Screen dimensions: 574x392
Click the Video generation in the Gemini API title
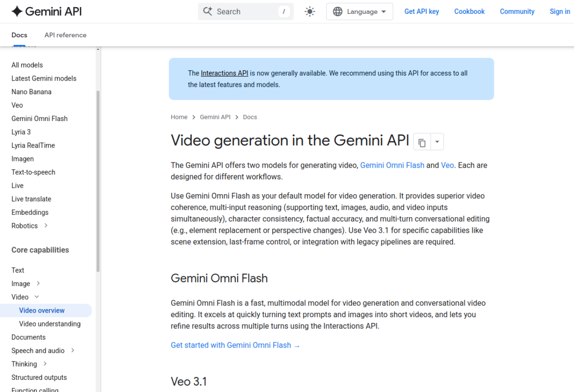[x=290, y=141]
